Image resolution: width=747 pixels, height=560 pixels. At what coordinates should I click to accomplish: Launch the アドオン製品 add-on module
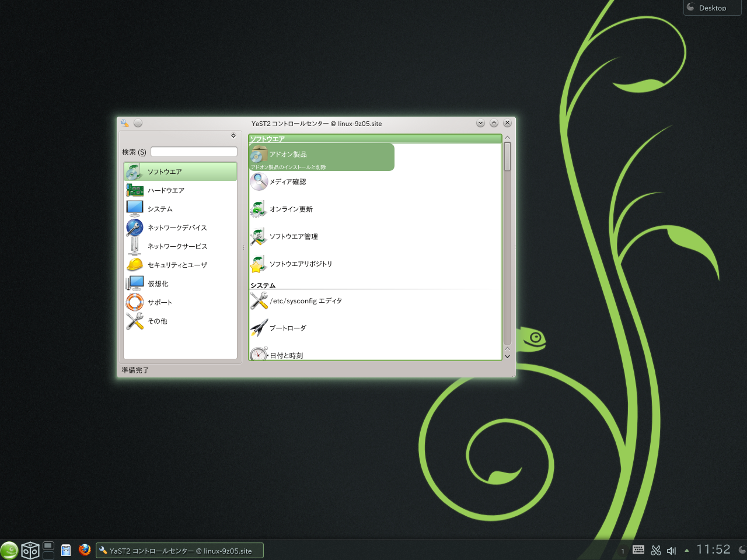[322, 157]
